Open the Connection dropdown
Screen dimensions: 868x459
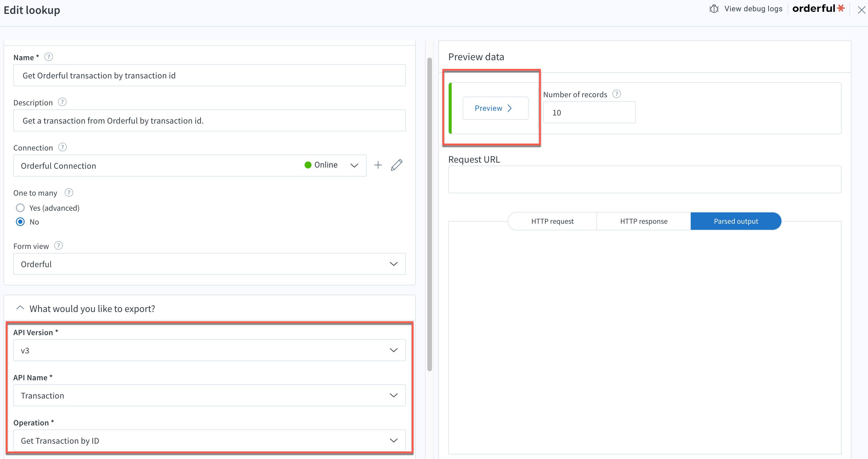190,165
